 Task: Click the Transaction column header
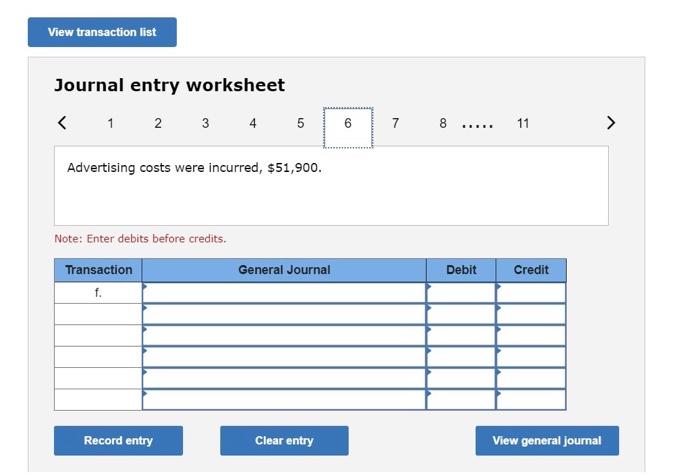click(x=98, y=270)
